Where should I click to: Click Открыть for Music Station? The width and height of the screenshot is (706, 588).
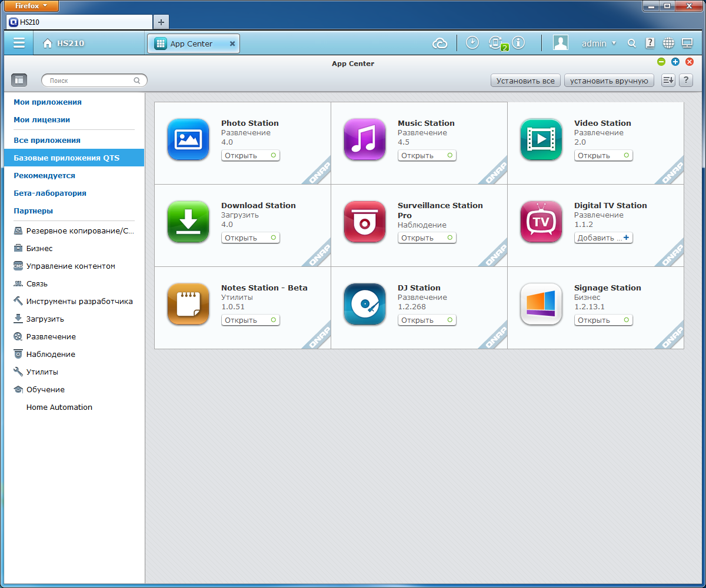click(x=427, y=155)
